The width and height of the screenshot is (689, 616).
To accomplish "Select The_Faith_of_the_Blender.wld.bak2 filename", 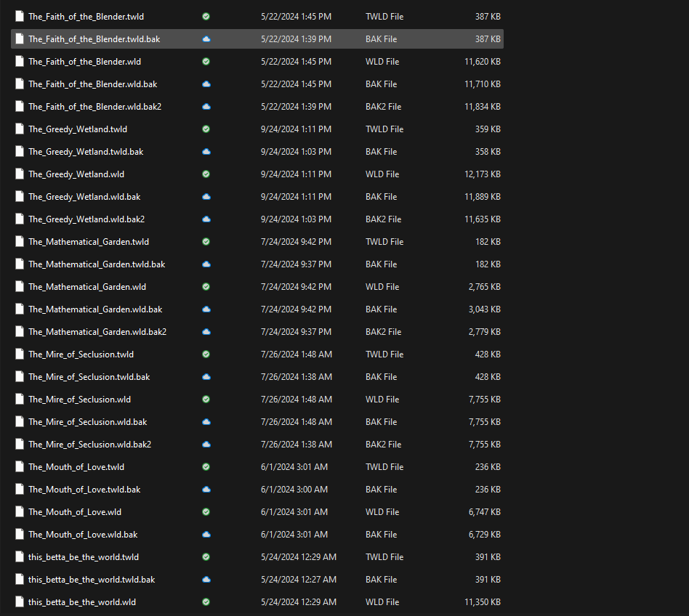I will pos(95,107).
